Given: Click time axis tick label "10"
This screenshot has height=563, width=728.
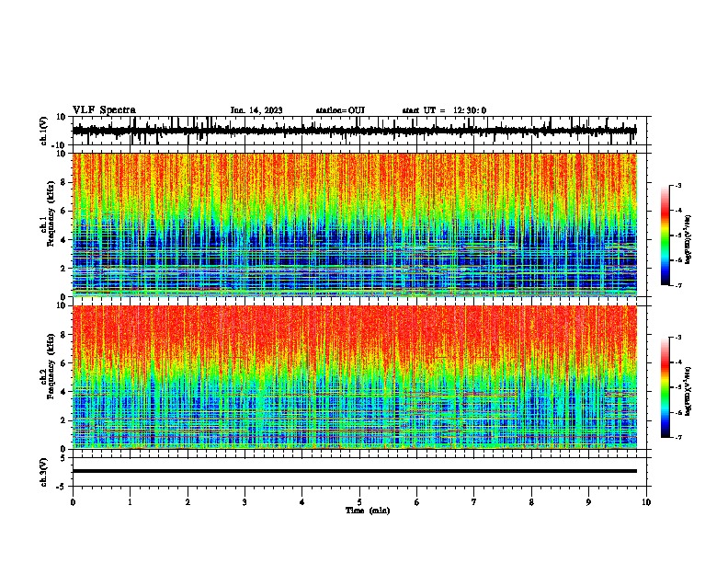Looking at the screenshot, I should (646, 502).
